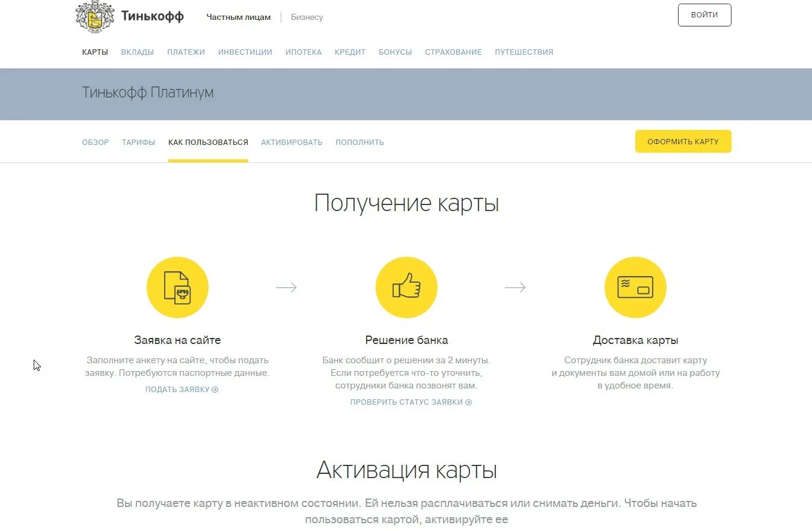Select the Активировать tab
This screenshot has height=531, width=812.
pos(292,143)
